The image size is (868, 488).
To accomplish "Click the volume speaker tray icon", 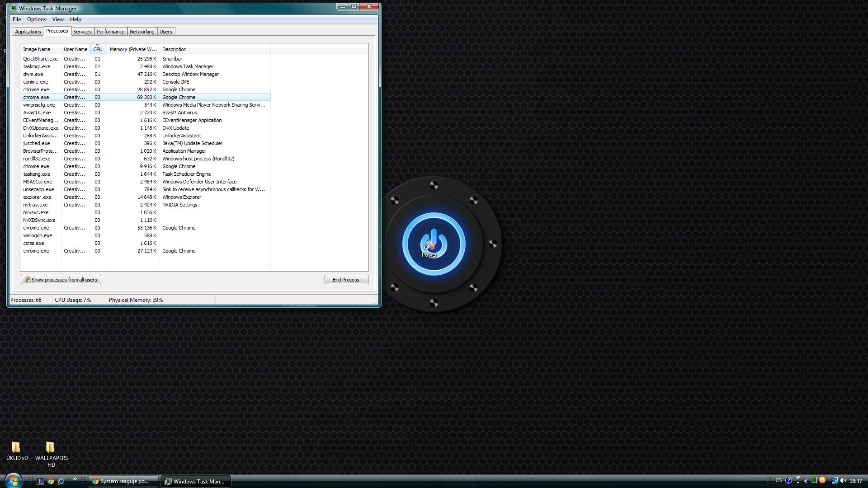I will [x=843, y=481].
